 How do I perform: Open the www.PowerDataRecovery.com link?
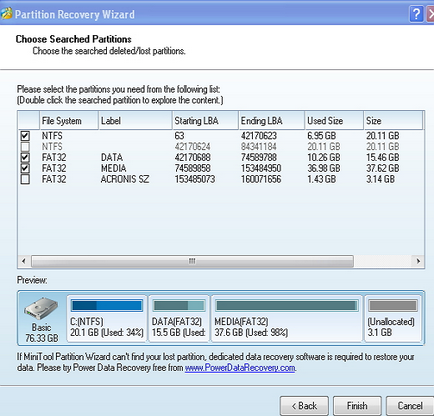(x=240, y=368)
